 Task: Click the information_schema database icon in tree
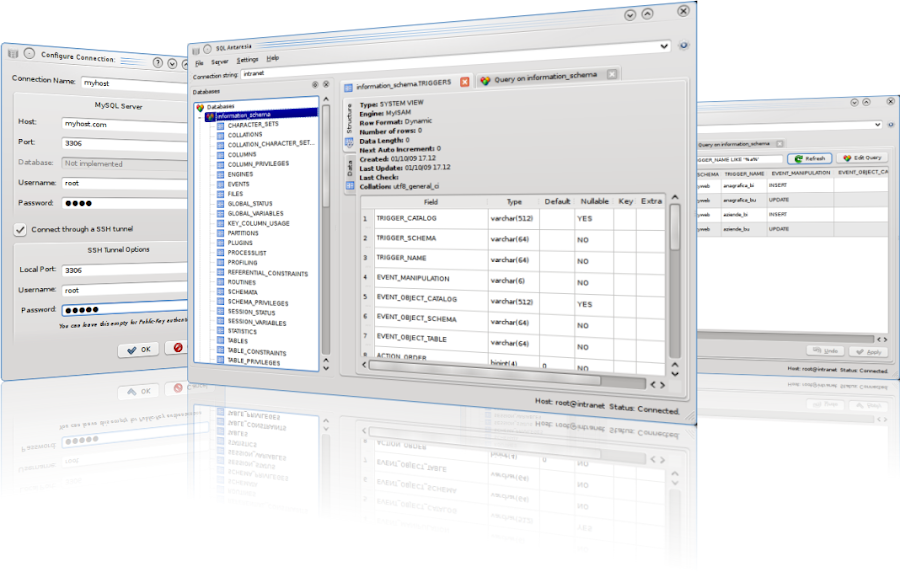[210, 116]
